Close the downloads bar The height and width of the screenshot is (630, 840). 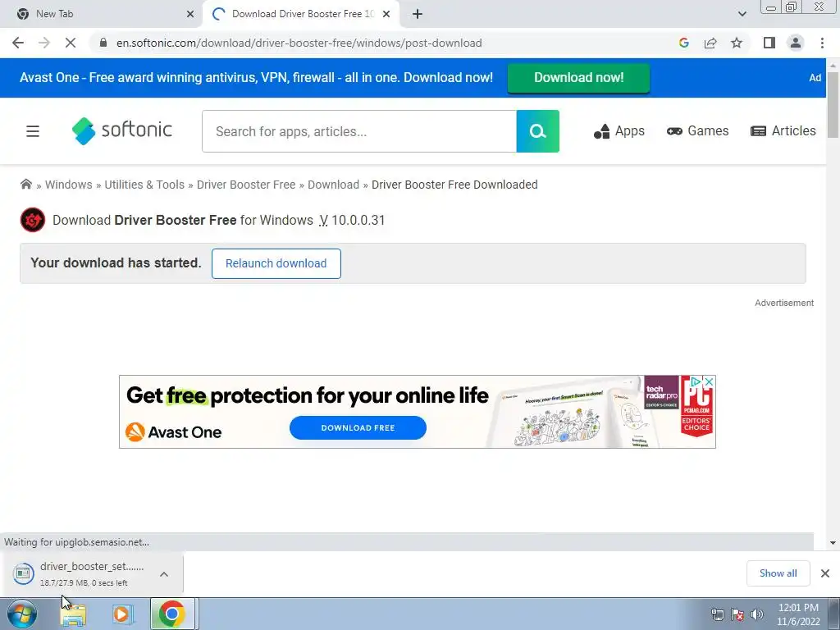coord(825,573)
